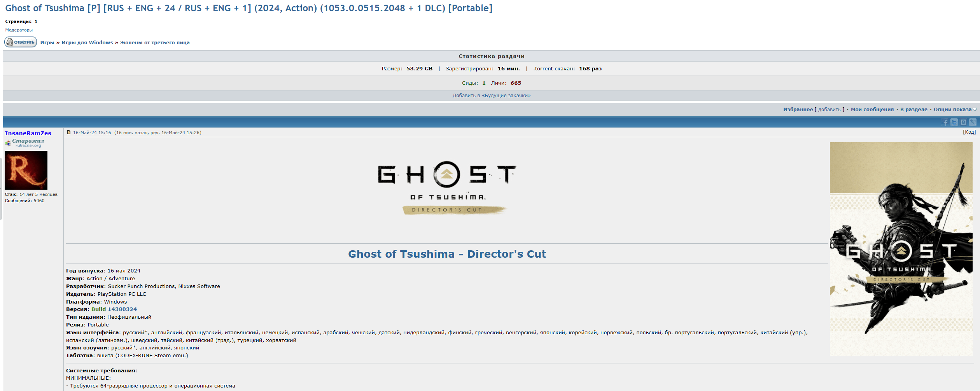Click the Ghost Director's Cut logo banner
Screen dimensions: 980x391
tap(447, 188)
